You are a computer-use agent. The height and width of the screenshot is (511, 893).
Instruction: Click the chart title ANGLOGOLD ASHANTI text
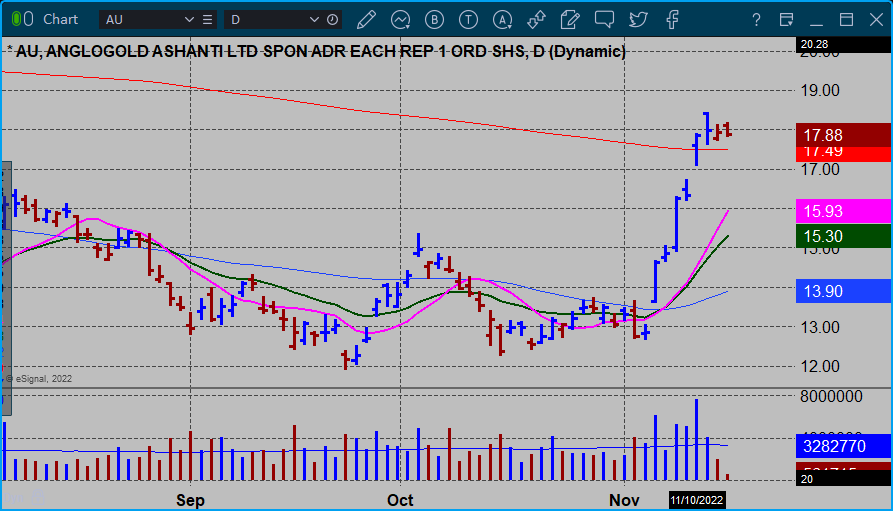(134, 51)
